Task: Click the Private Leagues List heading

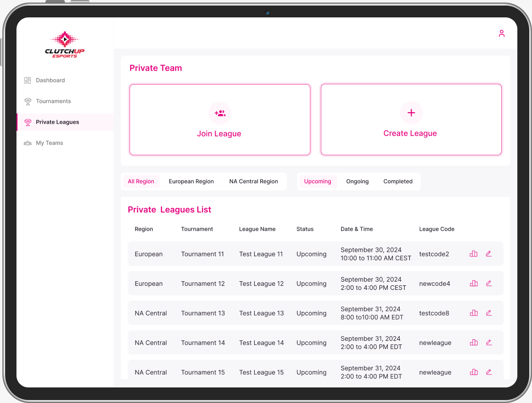Action: tap(169, 209)
